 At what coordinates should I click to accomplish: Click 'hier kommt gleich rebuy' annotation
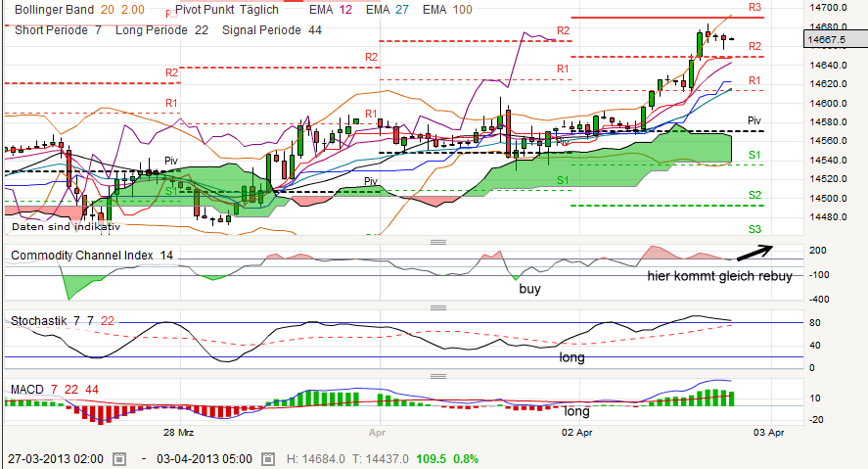(x=719, y=276)
